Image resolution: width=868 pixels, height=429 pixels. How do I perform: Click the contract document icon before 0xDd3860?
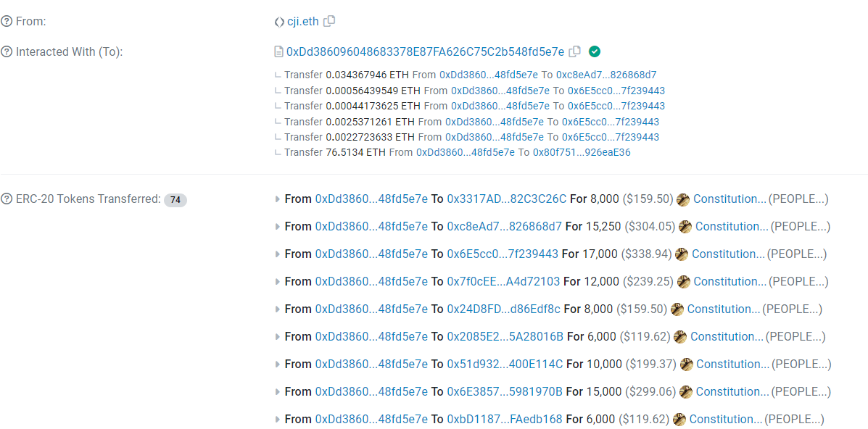[278, 51]
